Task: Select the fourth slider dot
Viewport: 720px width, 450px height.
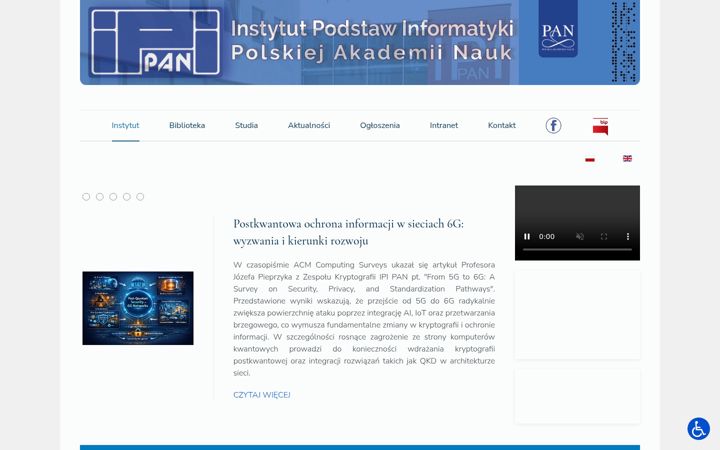Action: (127, 197)
